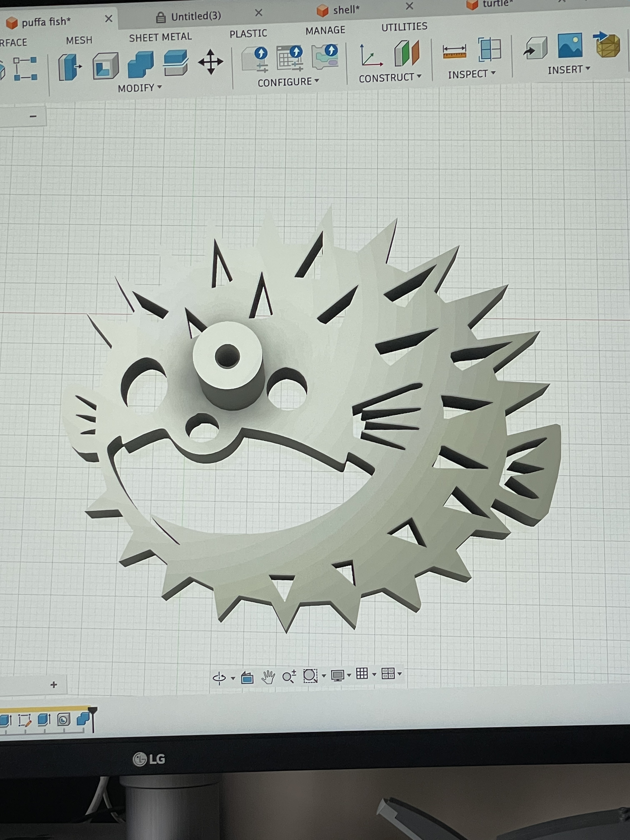The image size is (630, 840).
Task: Open the Viewports layout icon
Action: tap(388, 674)
